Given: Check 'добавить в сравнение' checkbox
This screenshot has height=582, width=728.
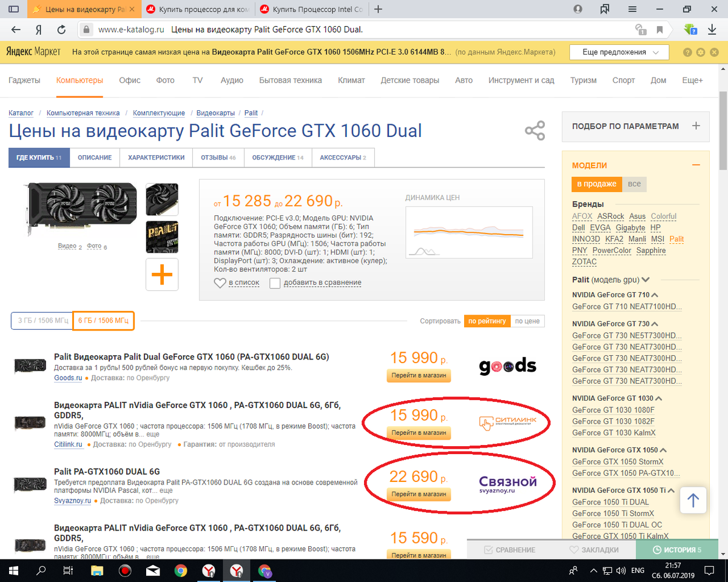Looking at the screenshot, I should pyautogui.click(x=275, y=283).
